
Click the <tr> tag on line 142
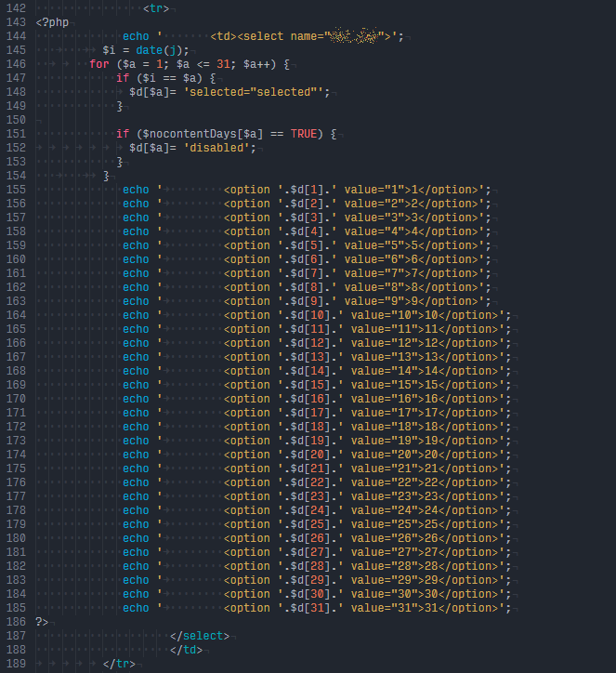point(156,8)
